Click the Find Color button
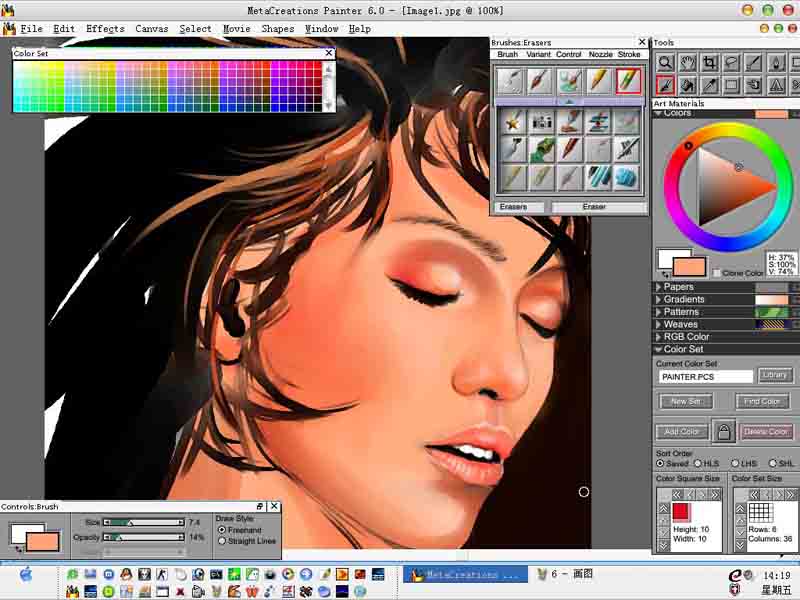 point(762,402)
